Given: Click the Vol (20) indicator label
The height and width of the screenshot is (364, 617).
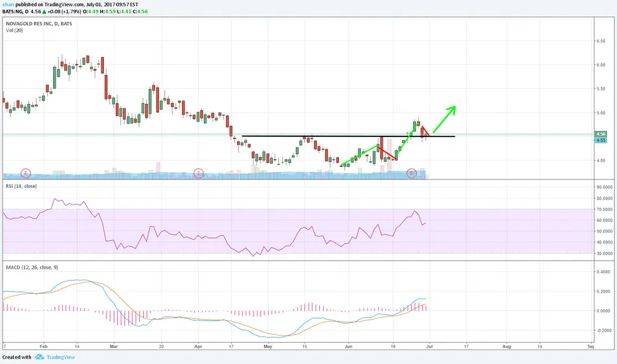Looking at the screenshot, I should [x=14, y=30].
